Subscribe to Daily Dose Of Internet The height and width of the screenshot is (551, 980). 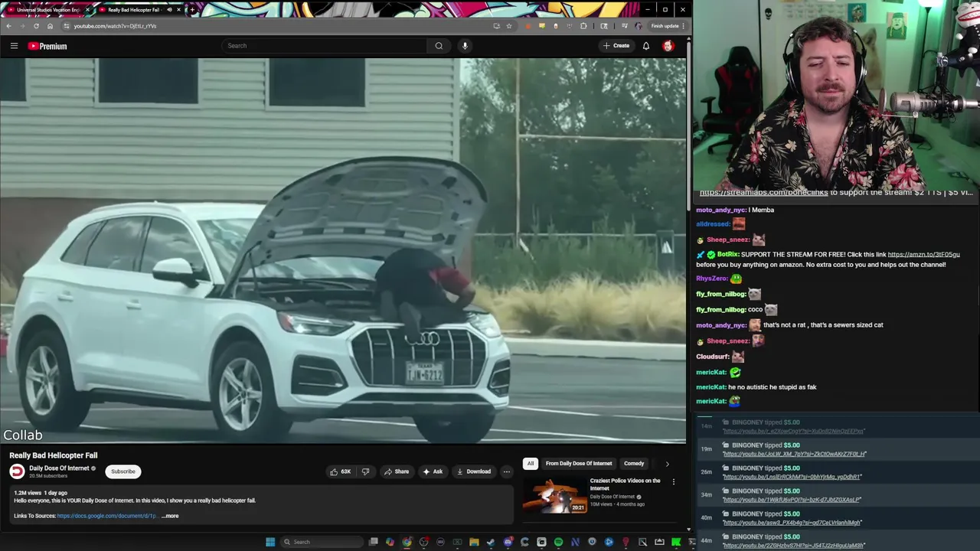[122, 471]
